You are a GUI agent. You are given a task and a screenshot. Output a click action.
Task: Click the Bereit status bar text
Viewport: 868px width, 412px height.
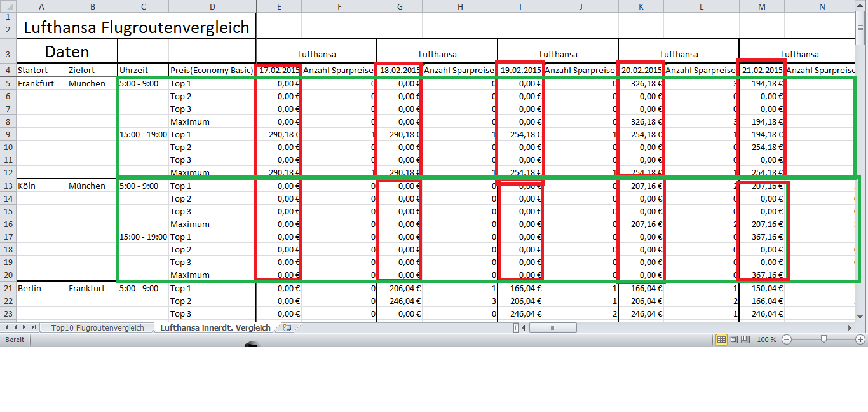(15, 340)
